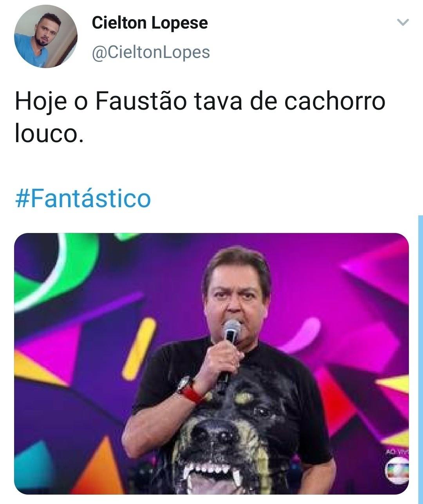The height and width of the screenshot is (504, 423).
Task: Expand the tweet options chevron
Action: 403,23
